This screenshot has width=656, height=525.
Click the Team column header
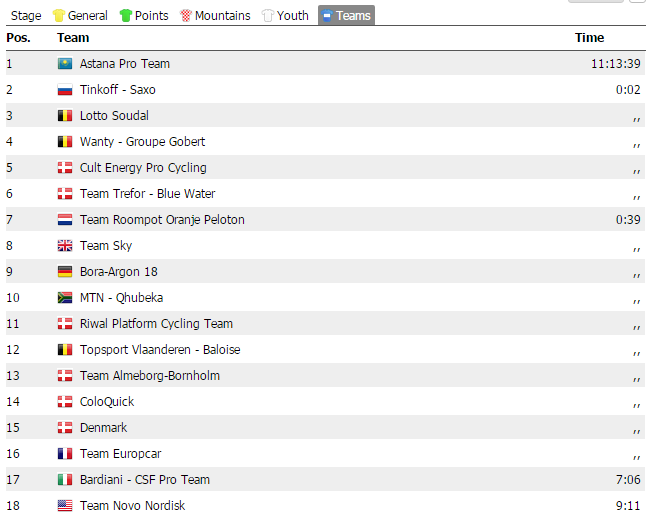click(73, 38)
